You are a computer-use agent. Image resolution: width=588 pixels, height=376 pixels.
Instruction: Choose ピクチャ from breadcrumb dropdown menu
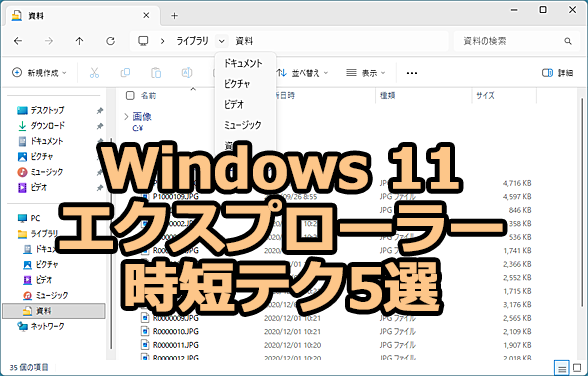(x=246, y=84)
